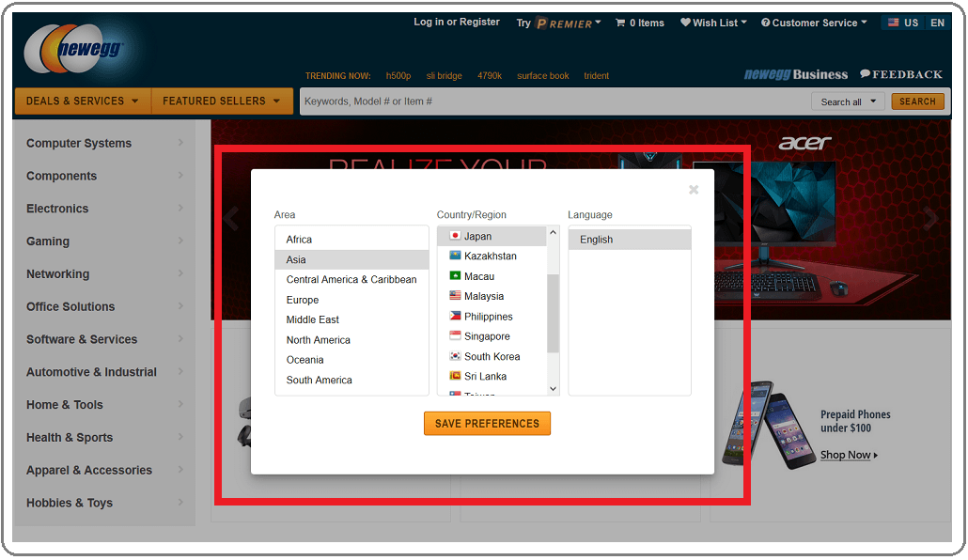Click the Malaysia flag icon
The image size is (968, 560).
point(455,296)
